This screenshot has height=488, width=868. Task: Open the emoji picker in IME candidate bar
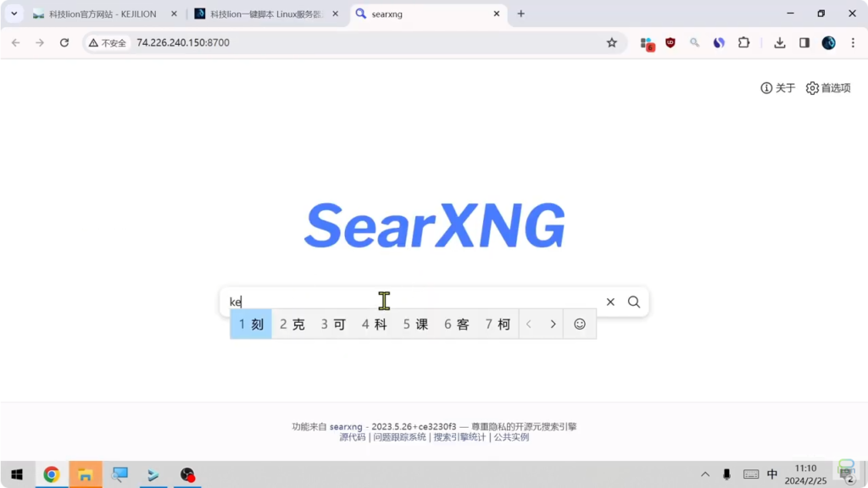[580, 324]
